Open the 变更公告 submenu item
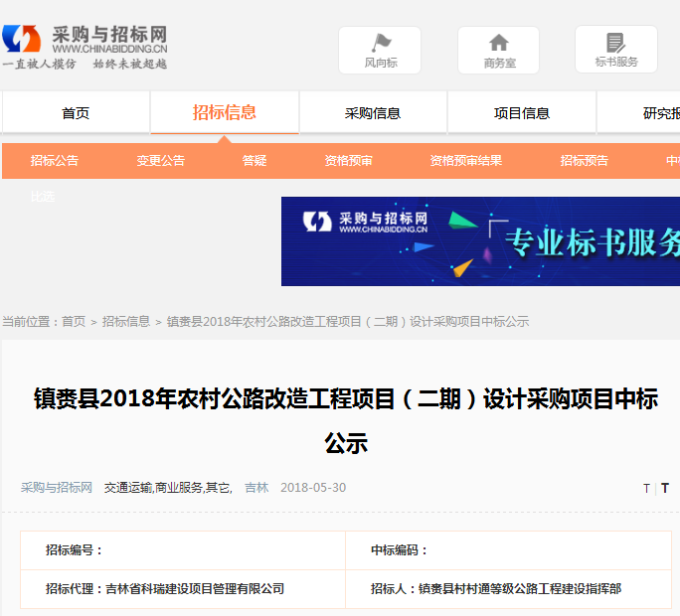The image size is (680, 616). (x=161, y=161)
